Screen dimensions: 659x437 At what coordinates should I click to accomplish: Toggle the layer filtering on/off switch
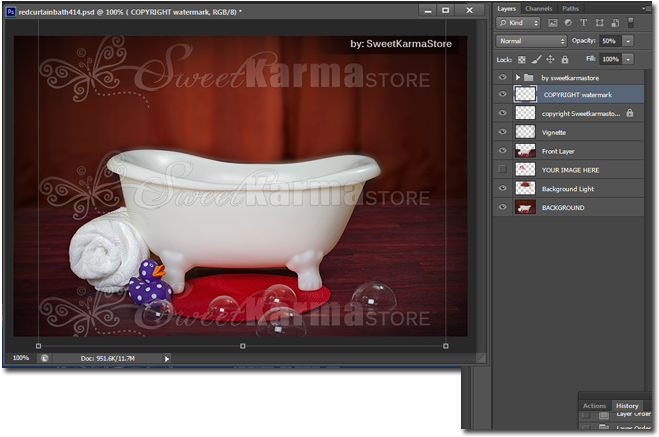[630, 23]
